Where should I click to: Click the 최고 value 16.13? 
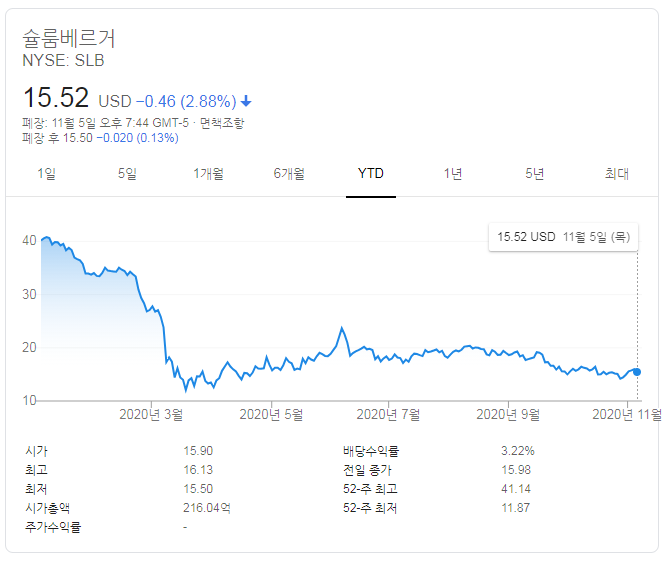click(198, 470)
